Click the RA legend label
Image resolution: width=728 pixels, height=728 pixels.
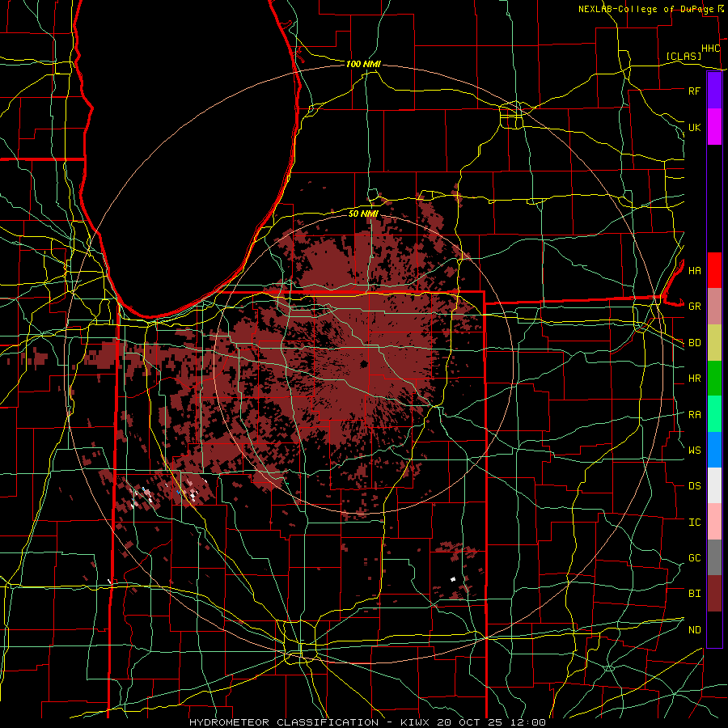(694, 415)
